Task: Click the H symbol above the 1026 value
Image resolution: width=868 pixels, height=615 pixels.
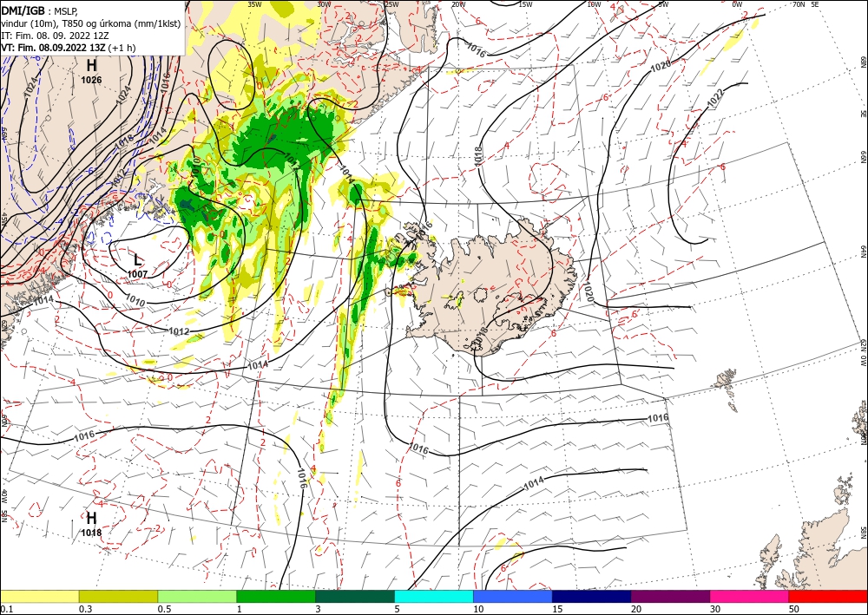Action: [x=91, y=66]
